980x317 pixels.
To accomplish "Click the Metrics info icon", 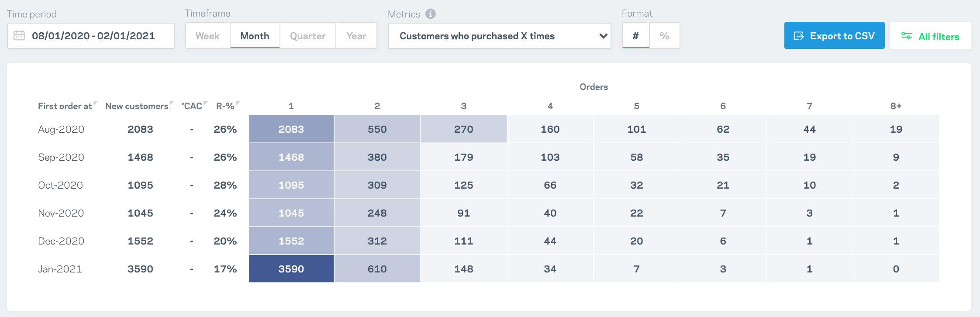I will pyautogui.click(x=431, y=14).
